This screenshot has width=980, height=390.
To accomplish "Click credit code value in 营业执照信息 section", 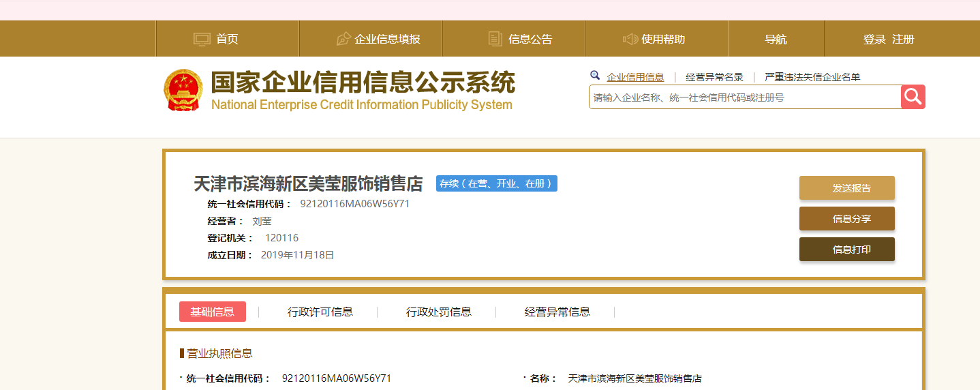I will [x=337, y=378].
